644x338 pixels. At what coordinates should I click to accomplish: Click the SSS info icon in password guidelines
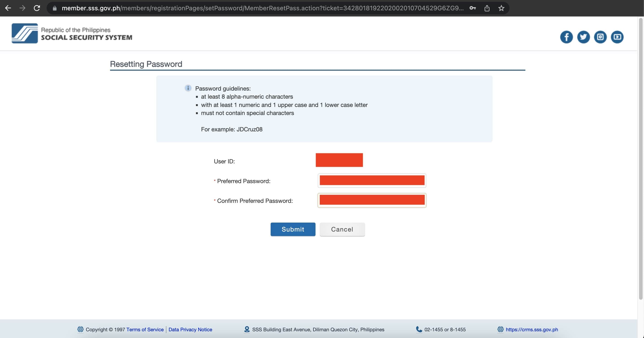(187, 88)
